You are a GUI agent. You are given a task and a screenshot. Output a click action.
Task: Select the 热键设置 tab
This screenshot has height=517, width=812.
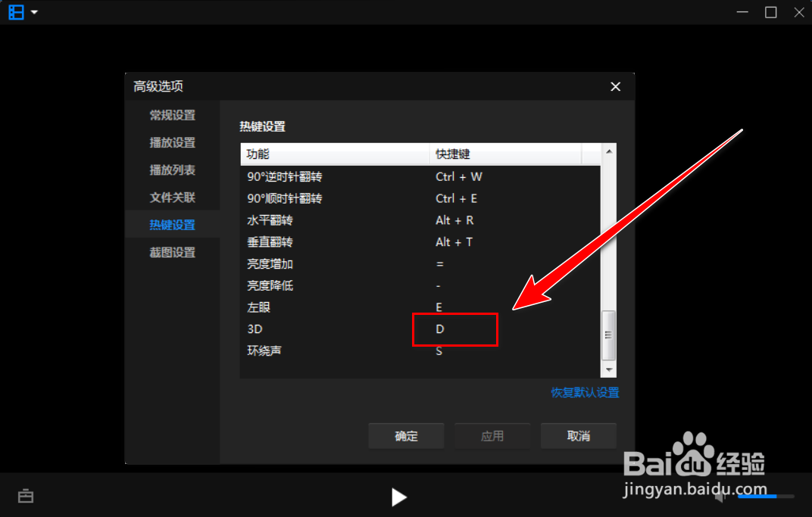[173, 225]
